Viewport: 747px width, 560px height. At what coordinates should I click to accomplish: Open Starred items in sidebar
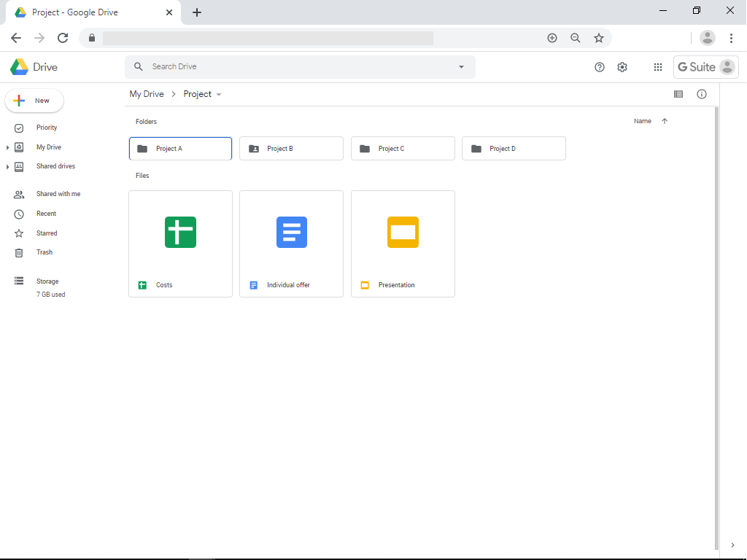[x=46, y=233]
